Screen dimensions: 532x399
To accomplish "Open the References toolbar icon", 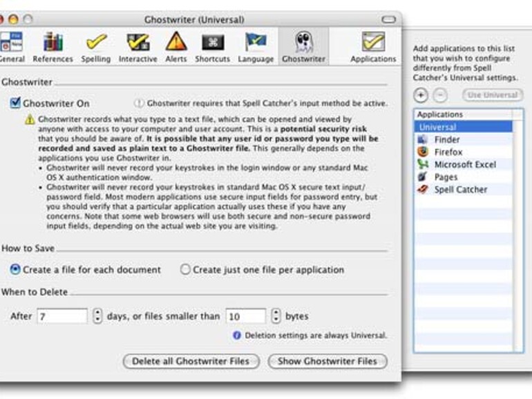I will [53, 42].
